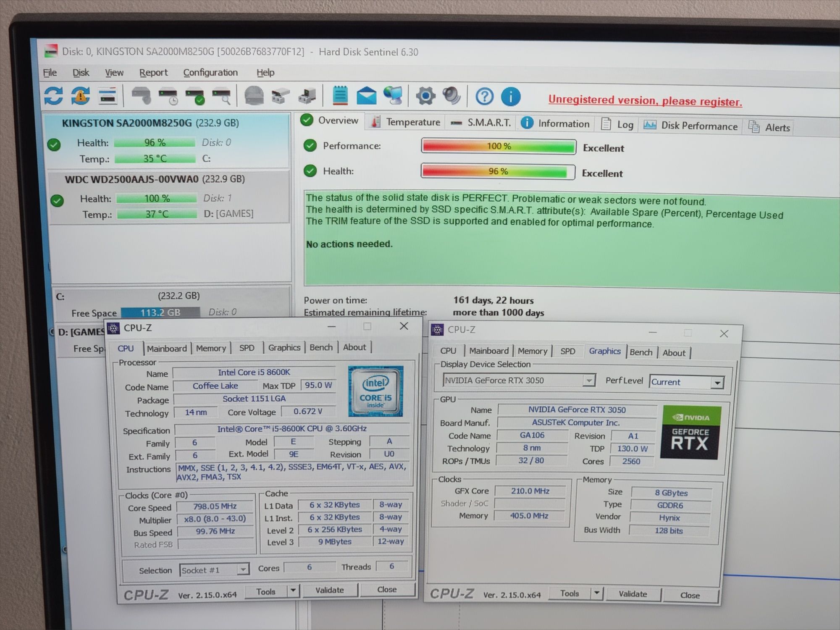Image resolution: width=840 pixels, height=630 pixels.
Task: Click the Intel Core i5 inside logo
Action: tap(375, 391)
